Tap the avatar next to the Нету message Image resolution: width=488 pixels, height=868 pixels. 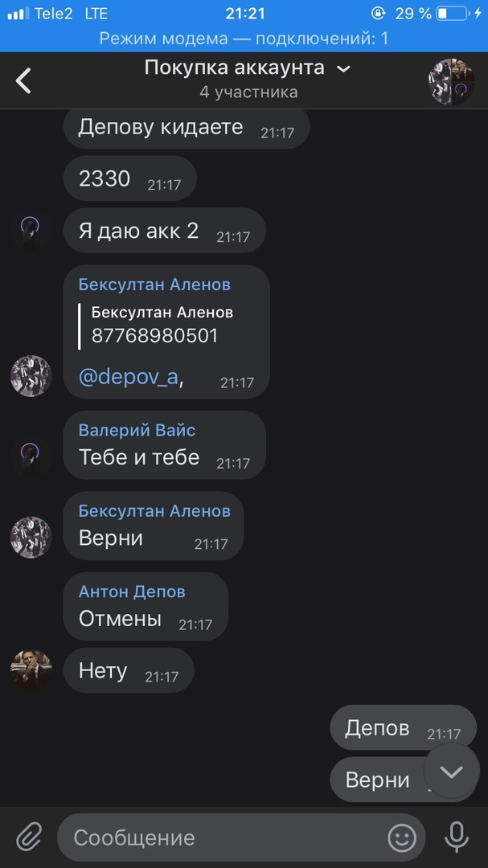[31, 670]
